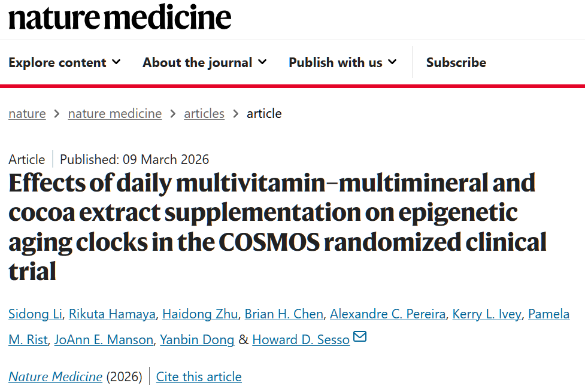Open JoAnn E. Manson author info
This screenshot has height=392, width=585.
tap(104, 340)
